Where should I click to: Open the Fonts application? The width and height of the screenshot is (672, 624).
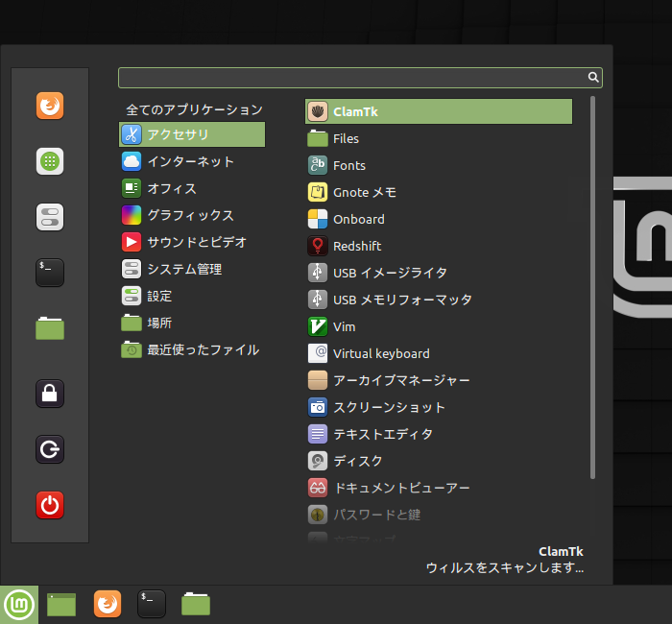point(439,165)
